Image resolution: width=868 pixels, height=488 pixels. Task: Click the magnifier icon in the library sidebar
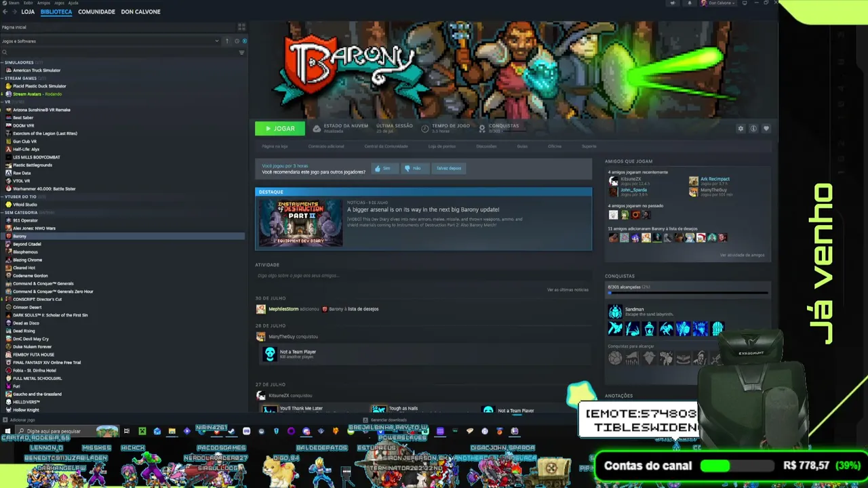click(x=4, y=52)
